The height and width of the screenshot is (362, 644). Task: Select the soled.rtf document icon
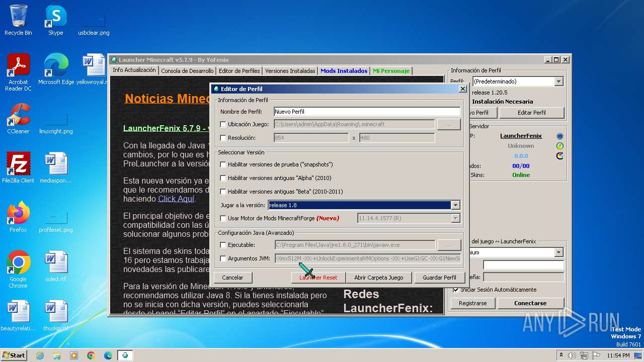(56, 266)
